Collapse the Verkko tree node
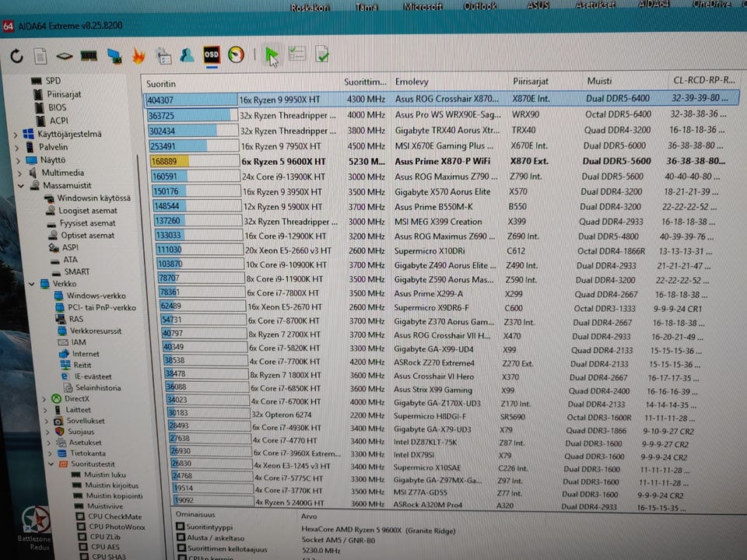 (x=31, y=285)
